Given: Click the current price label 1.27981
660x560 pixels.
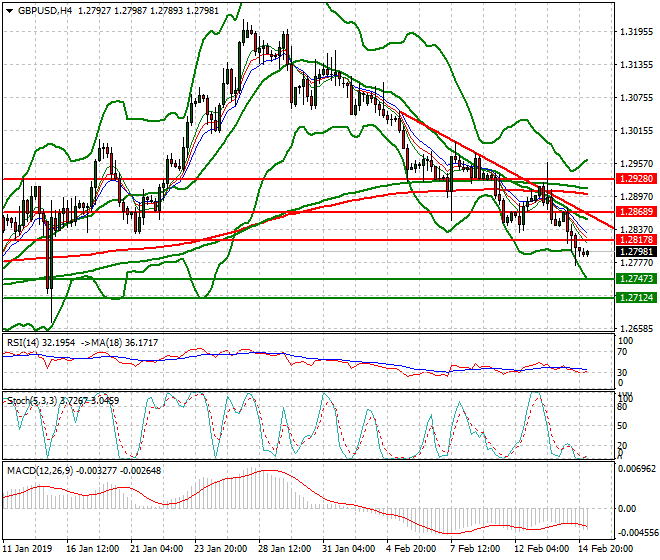Looking at the screenshot, I should click(x=636, y=252).
